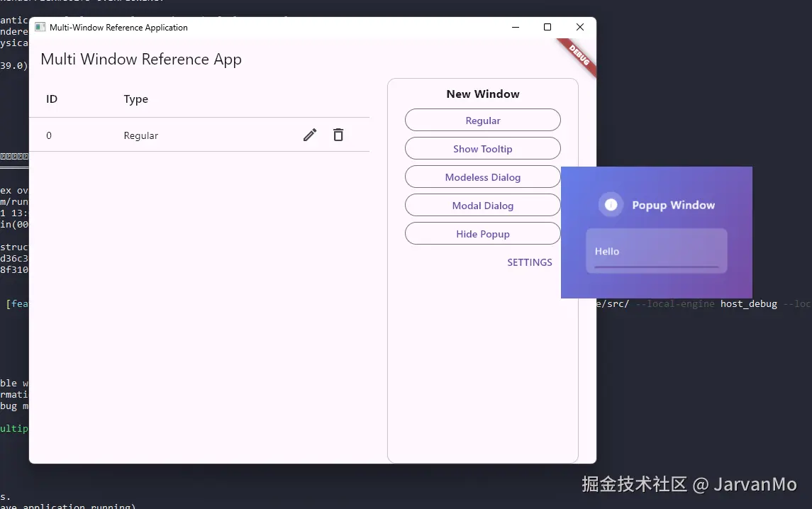Click the Hello text field in popup
812x509 pixels.
click(x=657, y=251)
